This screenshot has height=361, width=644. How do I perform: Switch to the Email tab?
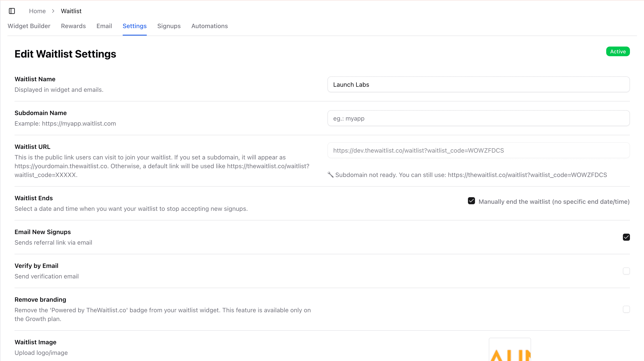[x=104, y=26]
